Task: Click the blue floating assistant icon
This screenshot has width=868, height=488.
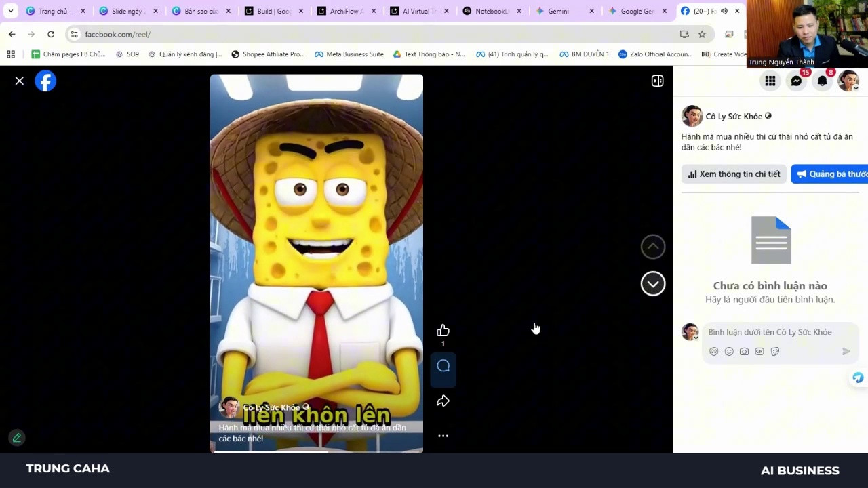Action: (x=858, y=378)
